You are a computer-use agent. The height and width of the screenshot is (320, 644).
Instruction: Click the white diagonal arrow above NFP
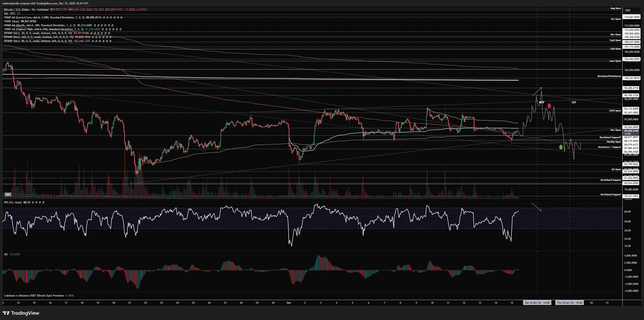(x=537, y=91)
